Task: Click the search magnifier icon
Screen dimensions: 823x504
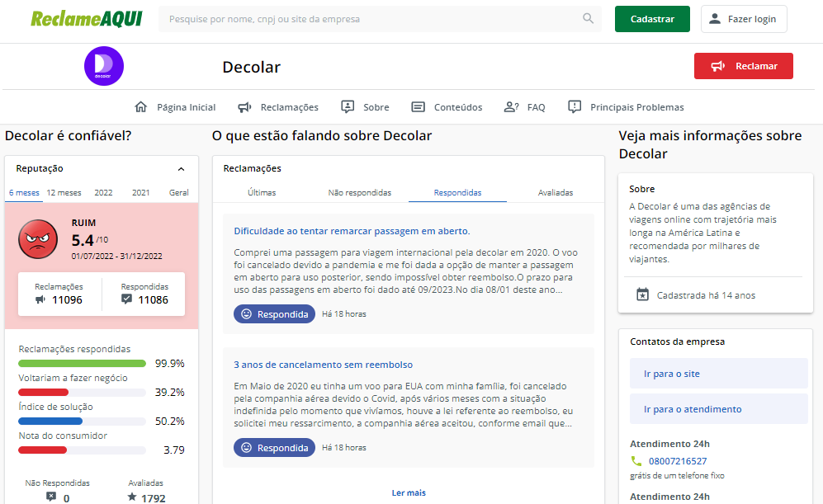Action: coord(588,18)
